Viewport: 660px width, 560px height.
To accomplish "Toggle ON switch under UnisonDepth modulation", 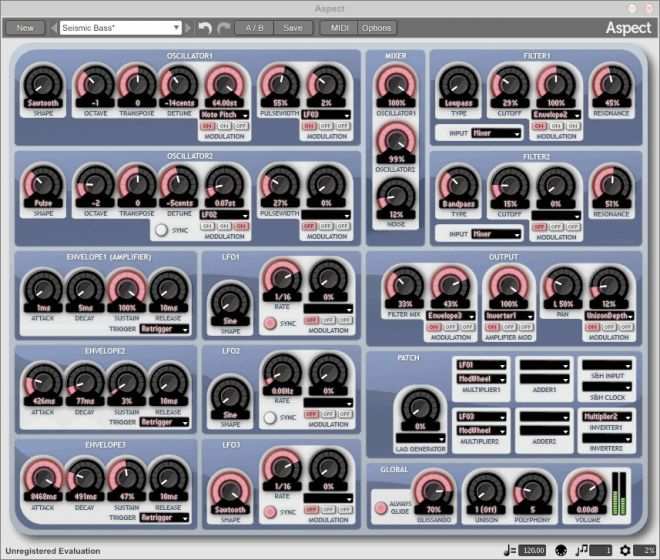I will point(592,327).
